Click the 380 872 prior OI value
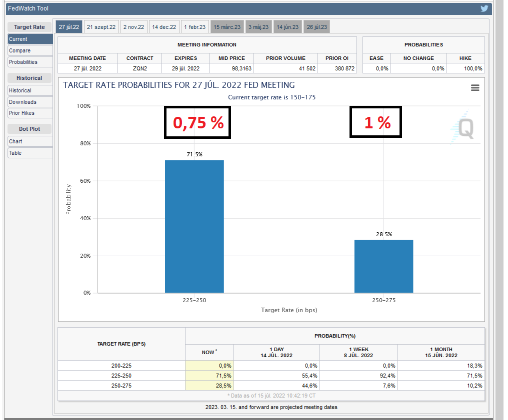 (337, 68)
